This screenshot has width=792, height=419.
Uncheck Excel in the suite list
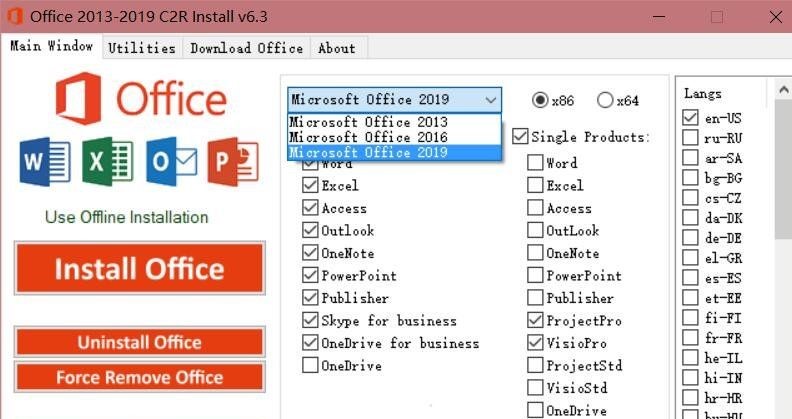[310, 185]
